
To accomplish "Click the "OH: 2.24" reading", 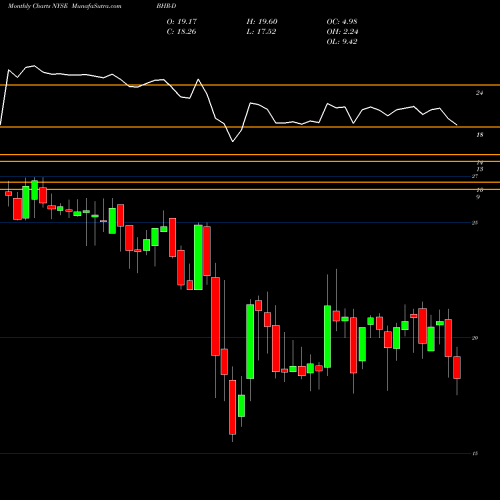I will [x=342, y=32].
